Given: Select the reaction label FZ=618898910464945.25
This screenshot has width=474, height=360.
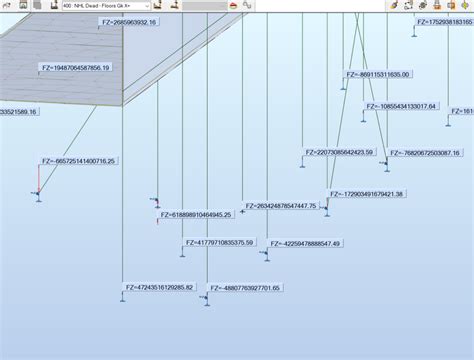Looking at the screenshot, I should [196, 215].
